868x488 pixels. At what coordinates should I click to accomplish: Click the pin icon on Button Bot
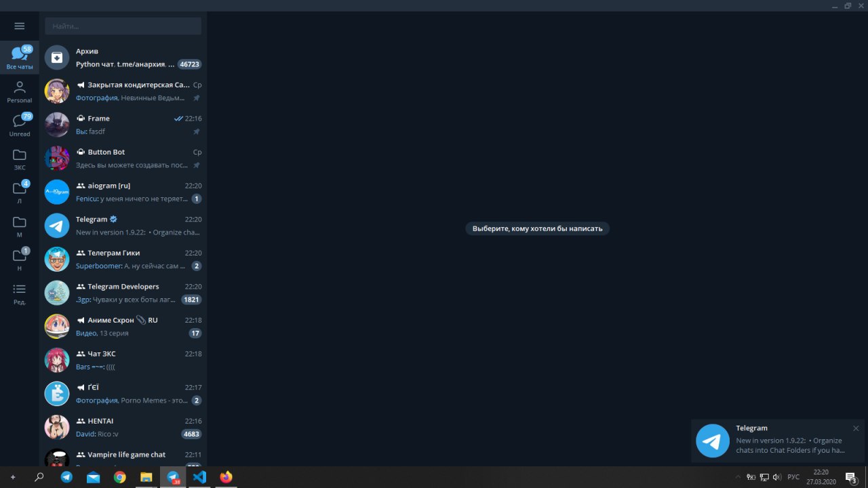pyautogui.click(x=197, y=165)
